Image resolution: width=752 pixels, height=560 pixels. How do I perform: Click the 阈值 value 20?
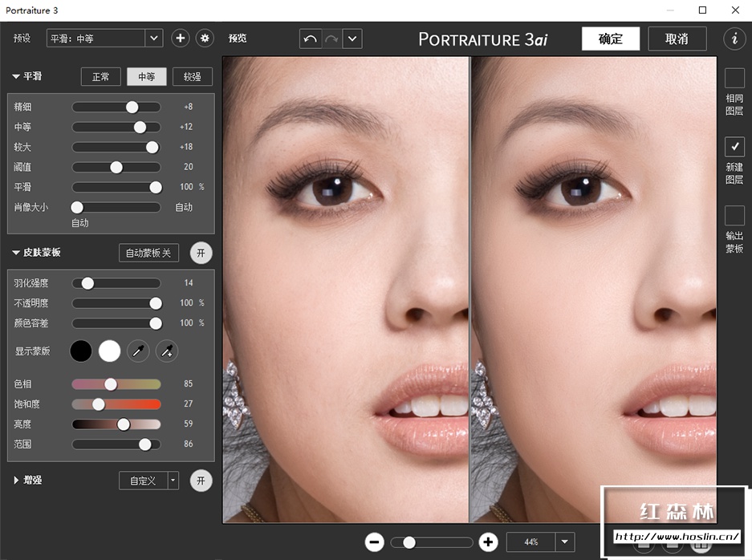click(189, 167)
